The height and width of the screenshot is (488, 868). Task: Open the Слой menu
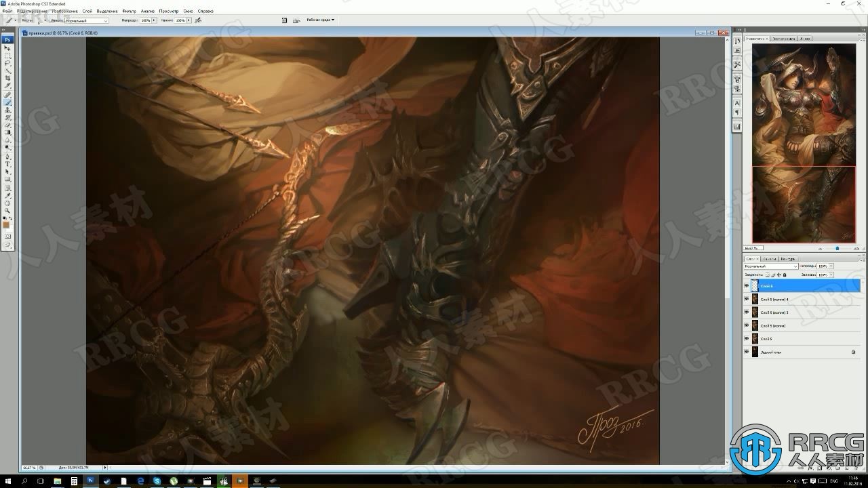87,12
